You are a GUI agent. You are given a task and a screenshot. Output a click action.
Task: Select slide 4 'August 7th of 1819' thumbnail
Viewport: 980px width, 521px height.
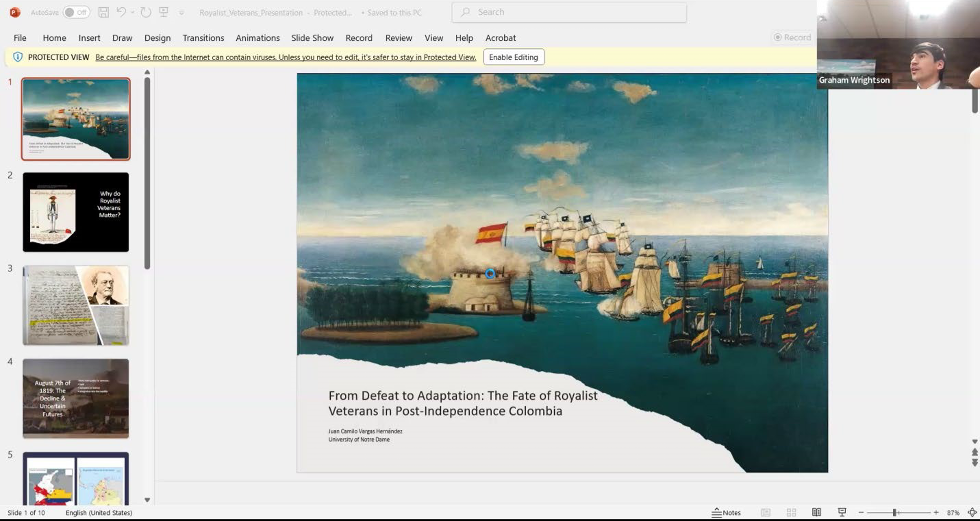click(x=76, y=398)
